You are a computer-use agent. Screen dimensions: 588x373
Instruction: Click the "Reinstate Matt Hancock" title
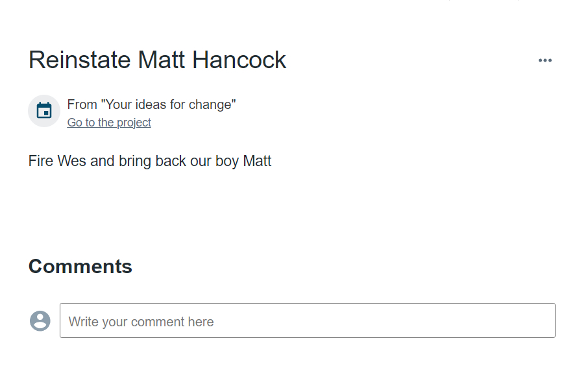pyautogui.click(x=157, y=60)
